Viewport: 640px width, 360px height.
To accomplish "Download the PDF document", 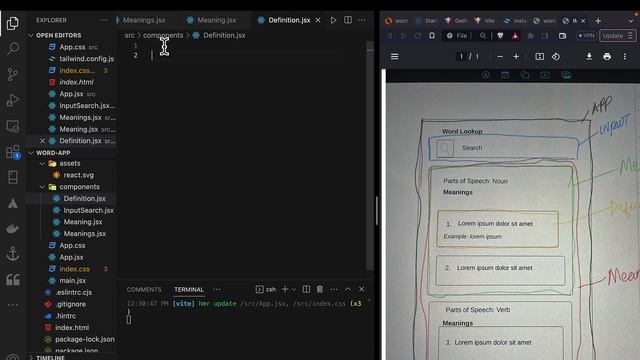I will 589,57.
